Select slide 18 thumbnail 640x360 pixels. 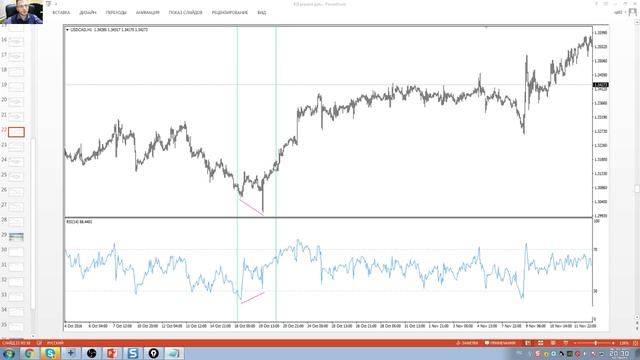point(16,72)
